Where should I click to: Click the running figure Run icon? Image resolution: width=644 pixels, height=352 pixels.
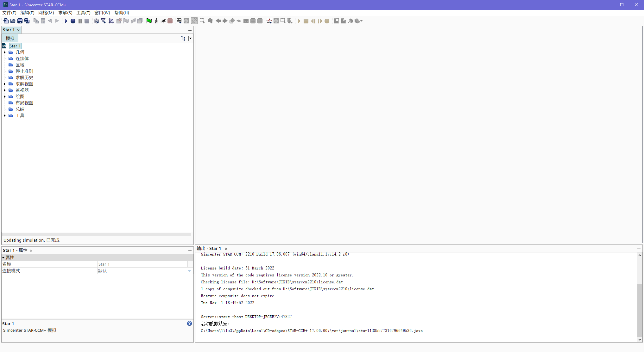(163, 21)
